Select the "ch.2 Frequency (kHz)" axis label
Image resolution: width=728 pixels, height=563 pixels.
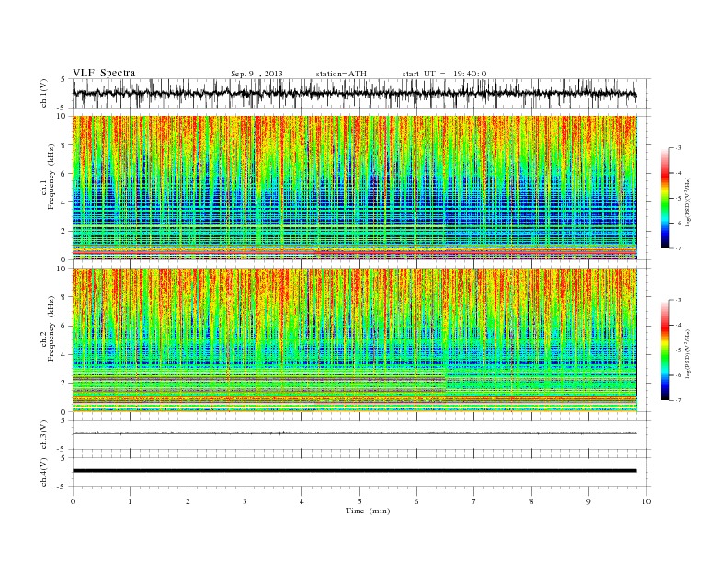[48, 328]
